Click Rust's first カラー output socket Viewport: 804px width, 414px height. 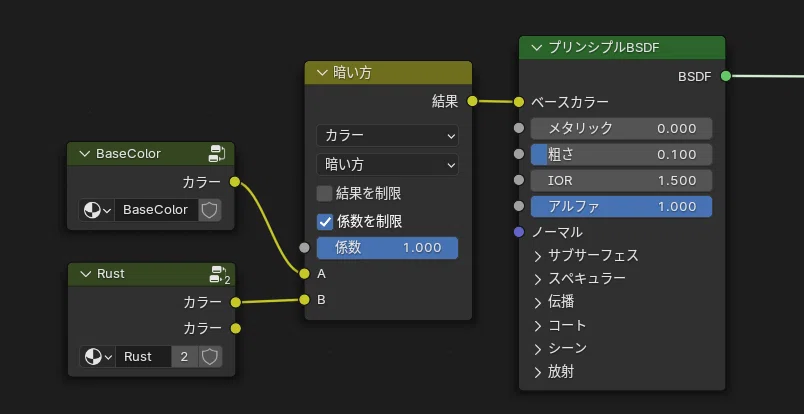click(x=235, y=302)
